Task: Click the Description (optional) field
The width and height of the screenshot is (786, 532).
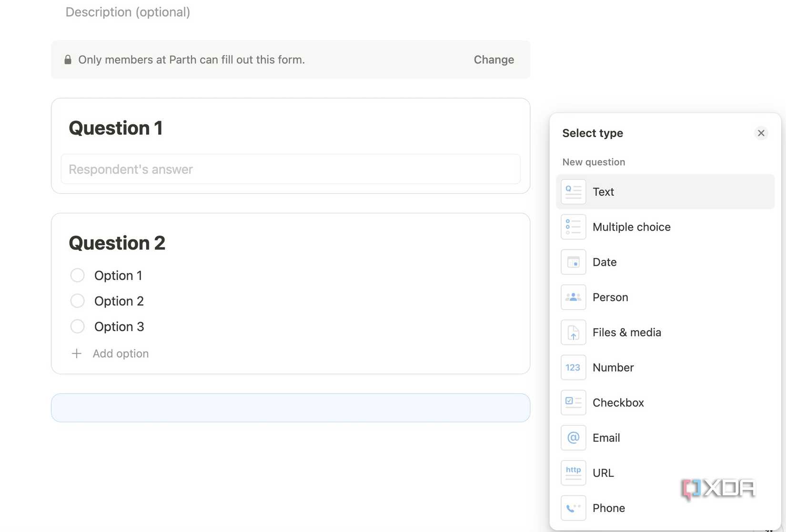Action: coord(128,12)
